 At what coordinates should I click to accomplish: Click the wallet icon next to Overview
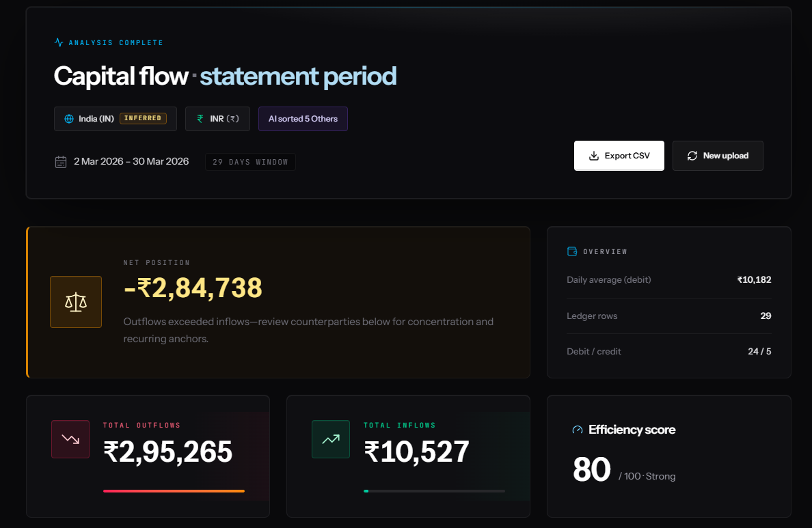point(572,251)
